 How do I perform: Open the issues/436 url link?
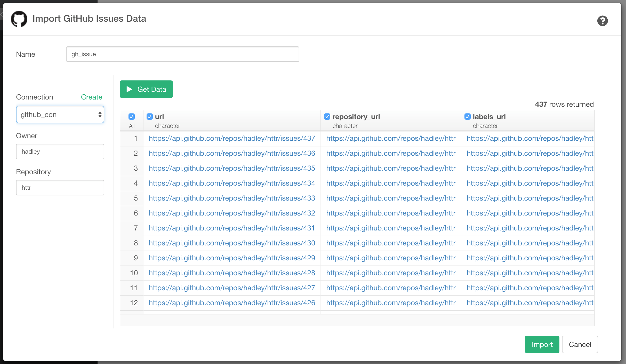(232, 153)
